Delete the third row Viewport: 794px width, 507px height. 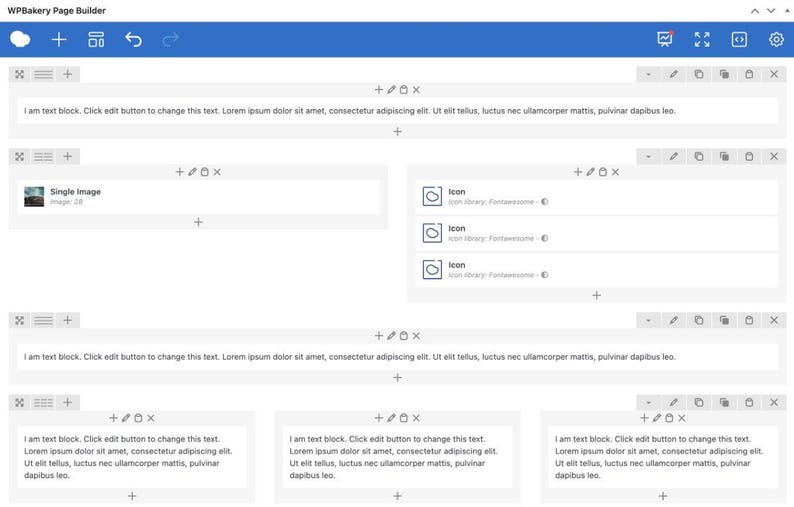click(x=774, y=321)
